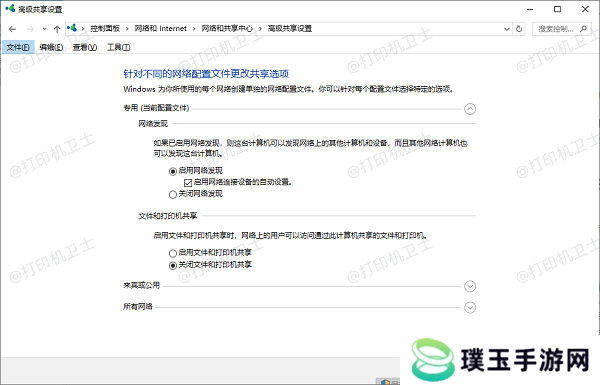Open the 编辑(E) menu
600x385 pixels.
coord(51,47)
